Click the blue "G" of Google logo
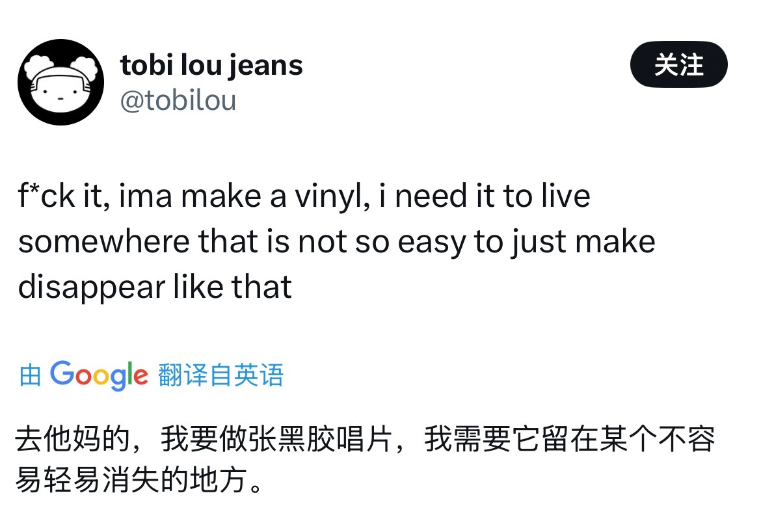The width and height of the screenshot is (761, 532). pos(62,374)
